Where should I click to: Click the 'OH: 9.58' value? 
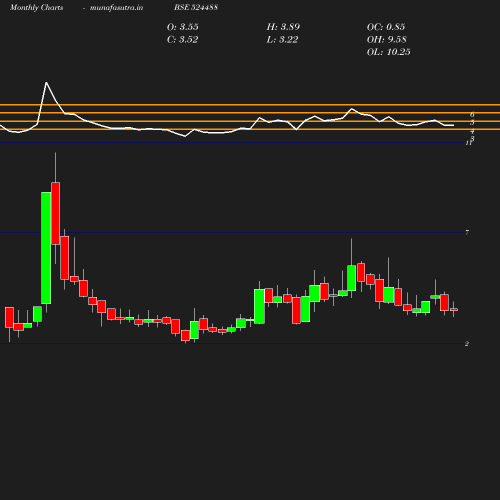(x=386, y=39)
